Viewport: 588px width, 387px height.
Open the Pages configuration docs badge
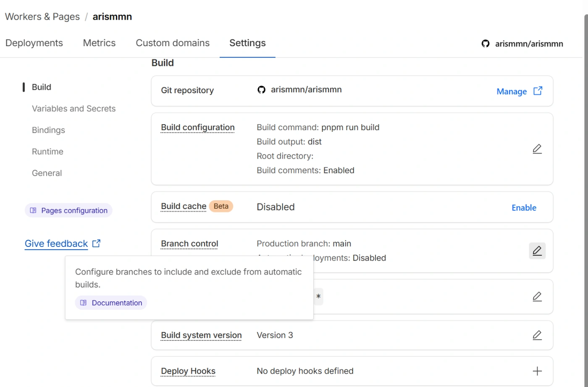69,210
